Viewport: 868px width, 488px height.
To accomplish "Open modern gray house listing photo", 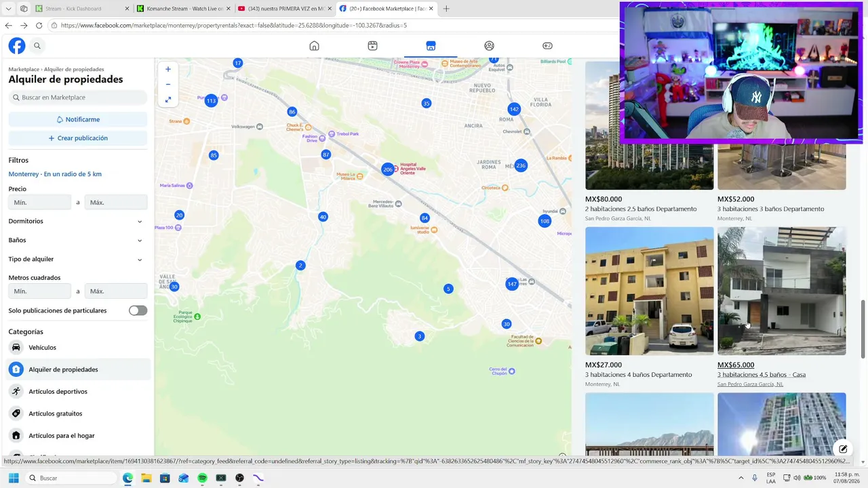I will (781, 291).
